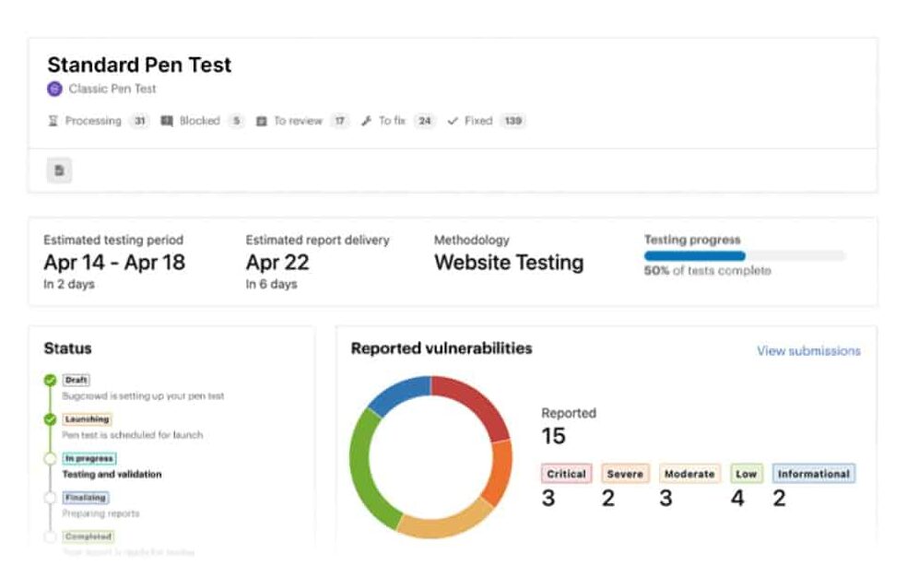Filter by Severe severity badge
The image size is (907, 588).
coord(625,474)
